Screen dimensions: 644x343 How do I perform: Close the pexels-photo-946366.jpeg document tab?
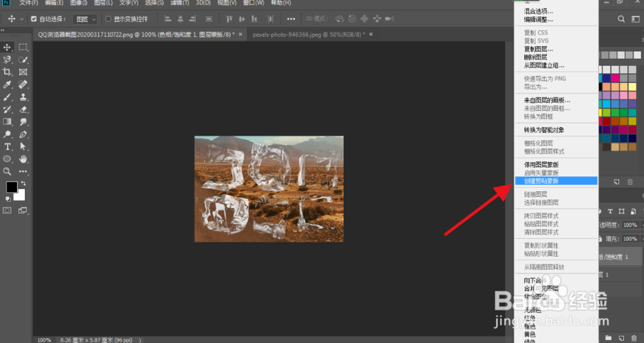tap(371, 35)
